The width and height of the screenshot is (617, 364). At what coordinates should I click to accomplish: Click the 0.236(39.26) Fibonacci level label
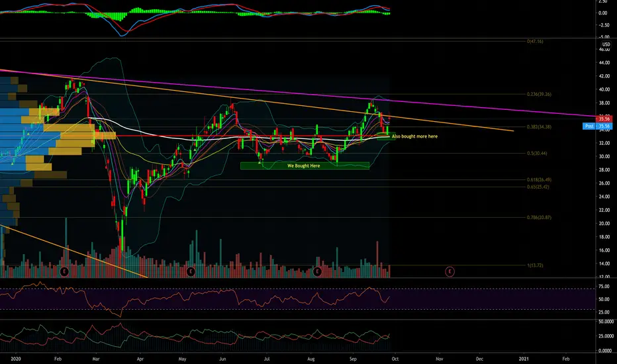pyautogui.click(x=539, y=95)
